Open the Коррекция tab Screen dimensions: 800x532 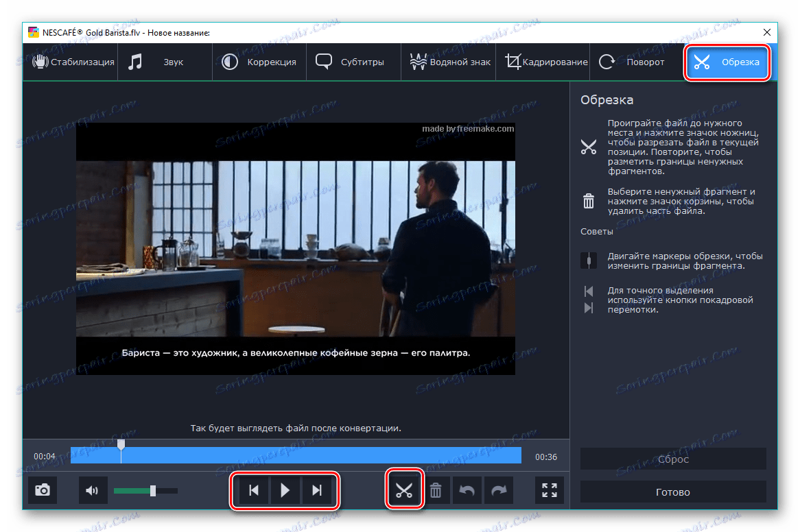click(259, 62)
